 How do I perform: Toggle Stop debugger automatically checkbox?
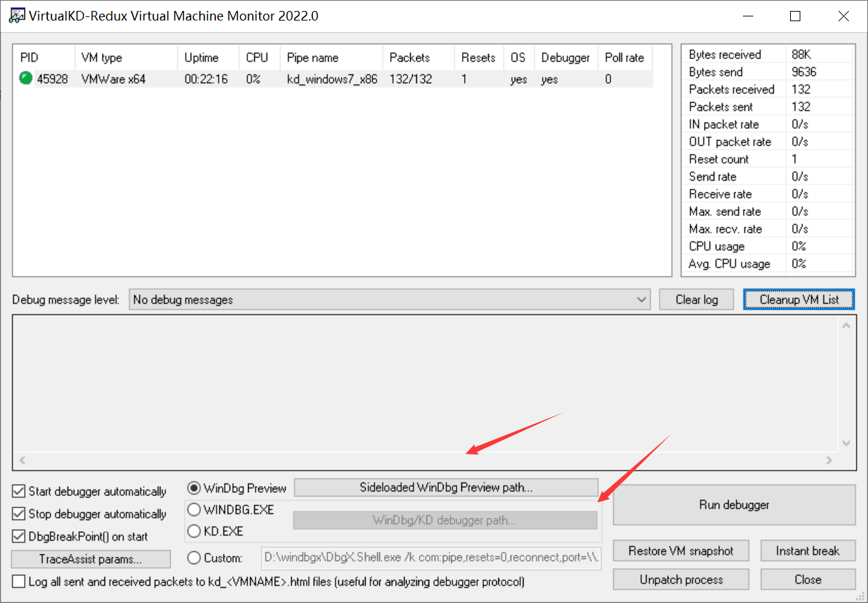click(x=19, y=514)
